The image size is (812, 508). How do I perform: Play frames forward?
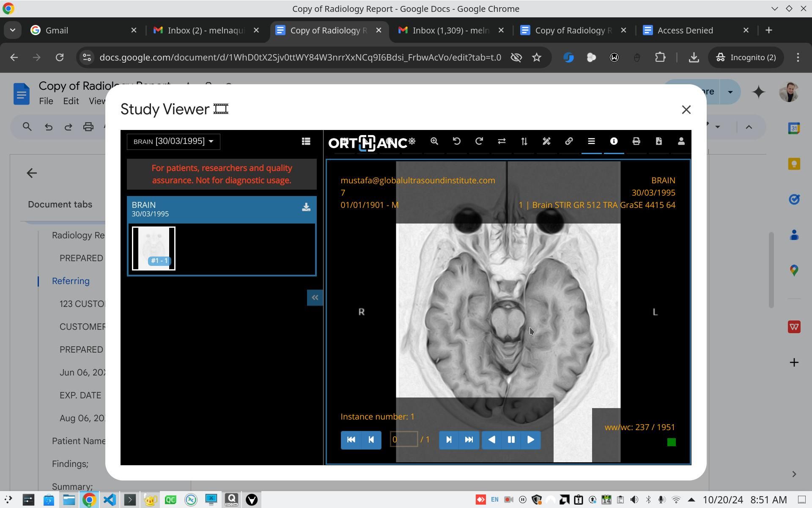pos(531,440)
